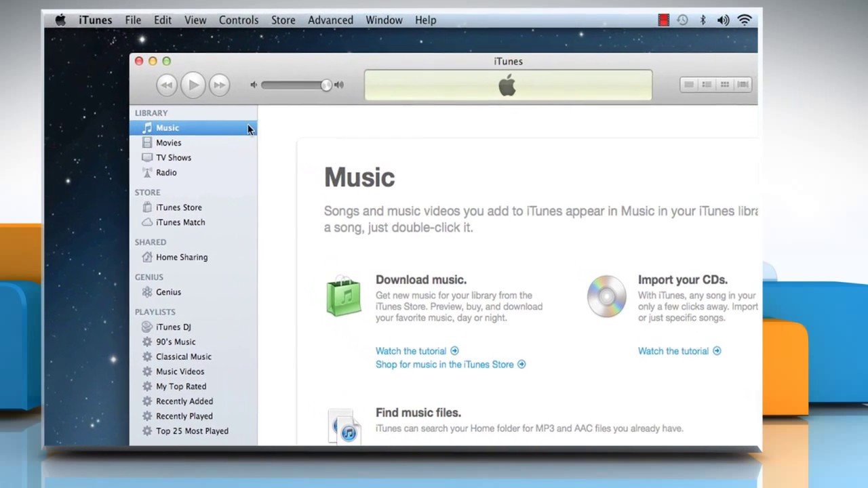Select Radio in the sidebar
The width and height of the screenshot is (868, 488).
pos(193,172)
